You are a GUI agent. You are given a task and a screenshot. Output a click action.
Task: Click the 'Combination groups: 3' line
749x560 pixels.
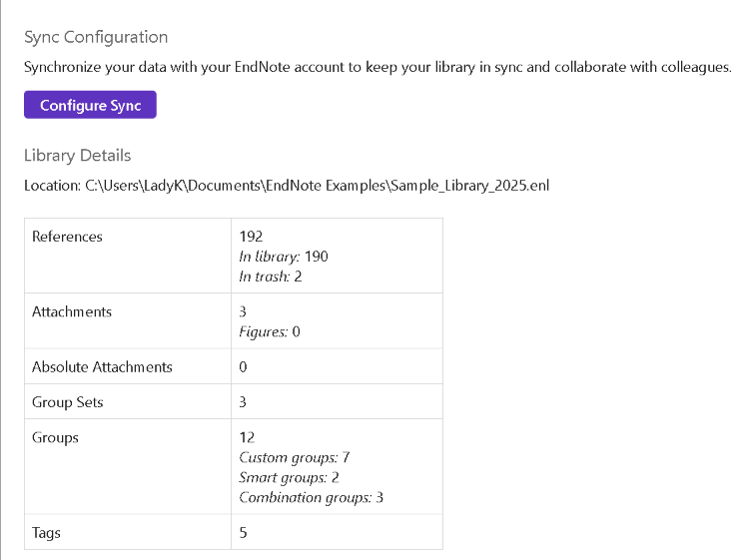312,497
